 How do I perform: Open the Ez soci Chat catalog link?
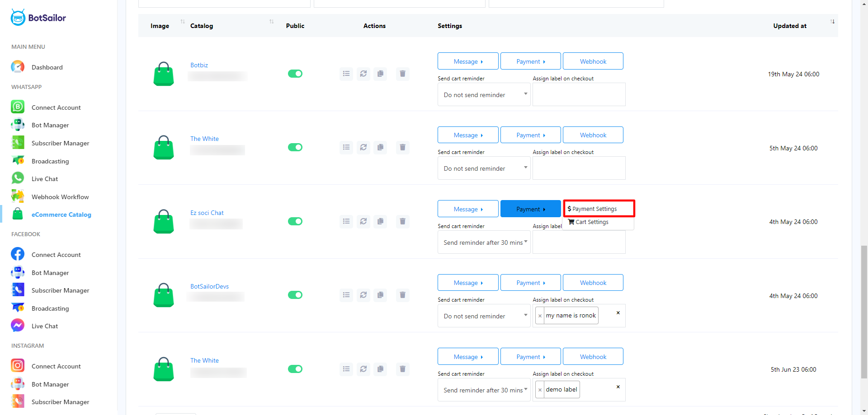tap(207, 213)
